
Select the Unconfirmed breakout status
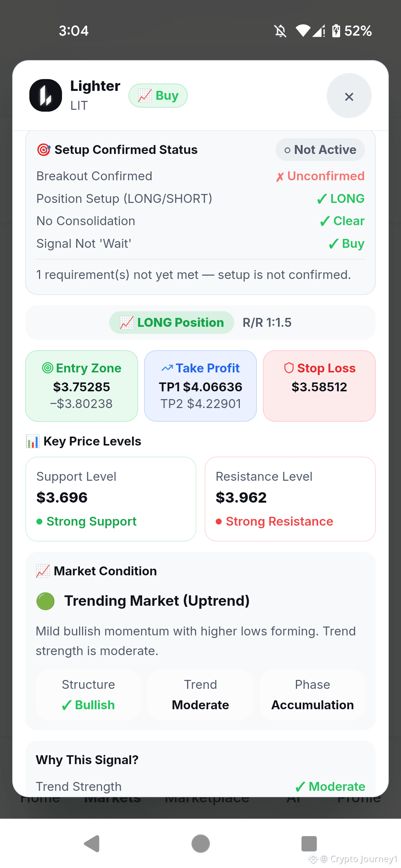click(x=320, y=176)
